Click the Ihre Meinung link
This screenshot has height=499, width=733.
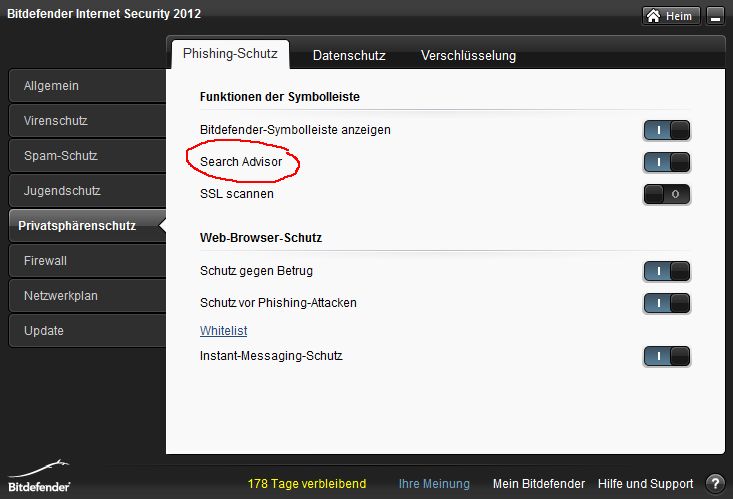(x=434, y=484)
